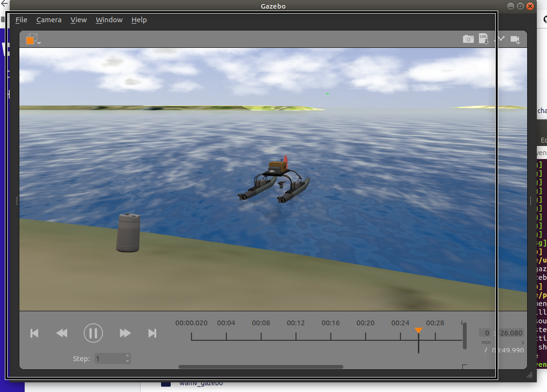
Task: Fast-forward the simulation playback
Action: point(125,333)
